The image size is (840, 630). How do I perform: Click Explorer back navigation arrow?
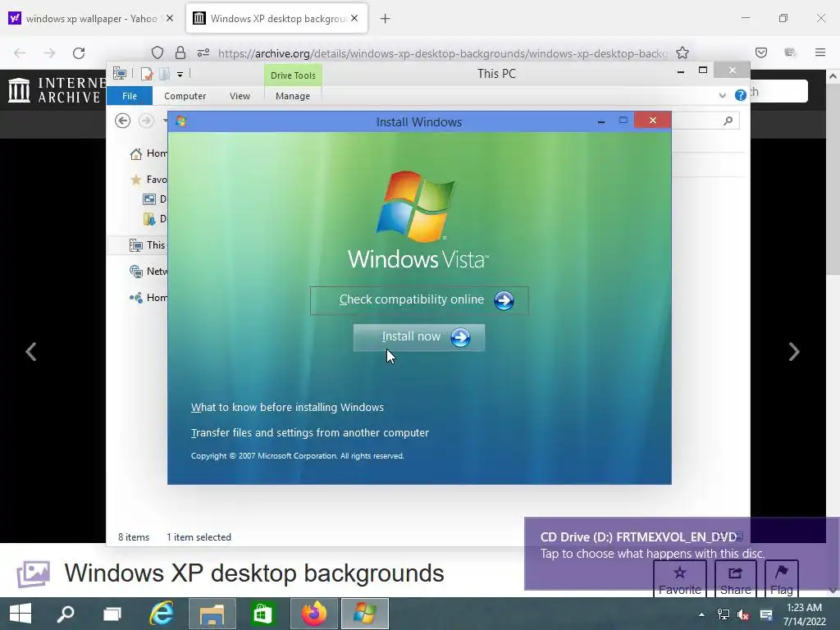point(123,121)
